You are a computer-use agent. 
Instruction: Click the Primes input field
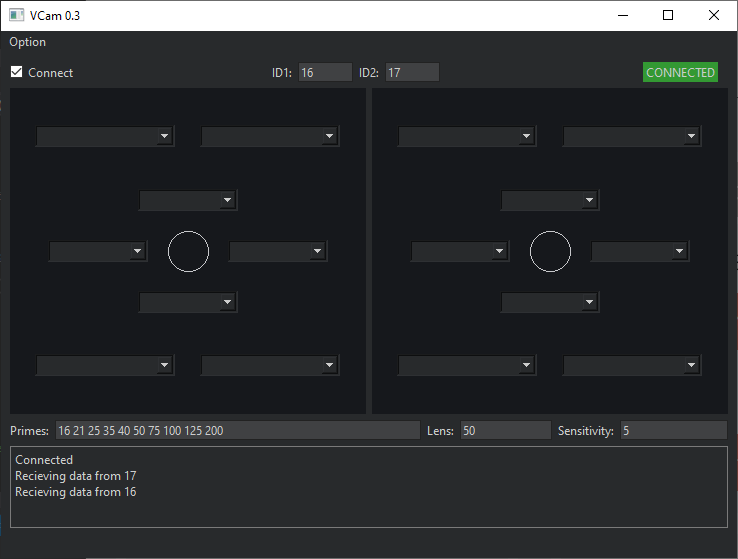(x=238, y=431)
